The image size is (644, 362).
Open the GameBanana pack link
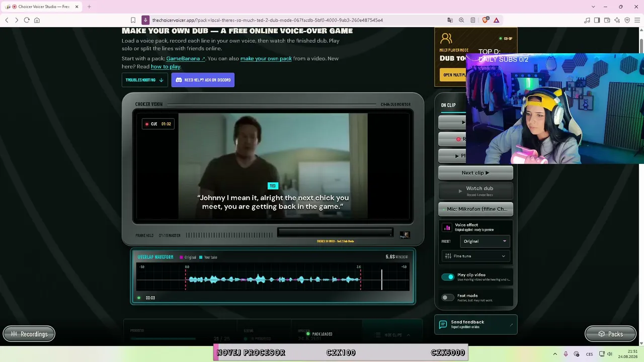click(x=186, y=58)
